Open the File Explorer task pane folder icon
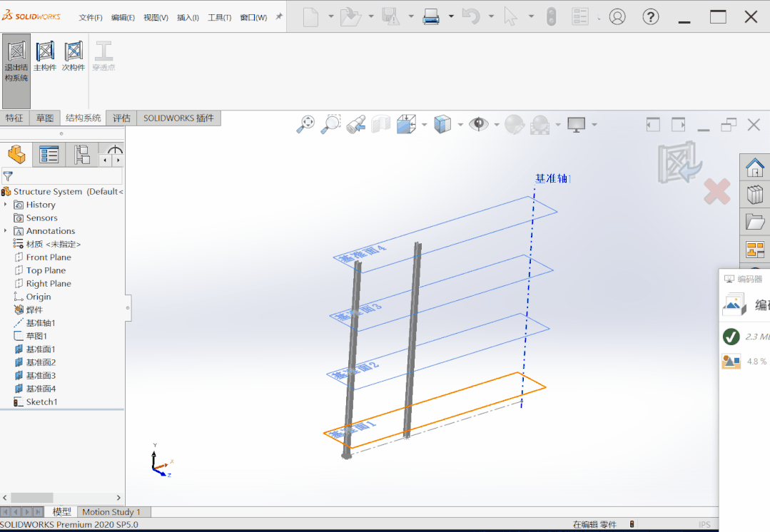 pos(755,222)
